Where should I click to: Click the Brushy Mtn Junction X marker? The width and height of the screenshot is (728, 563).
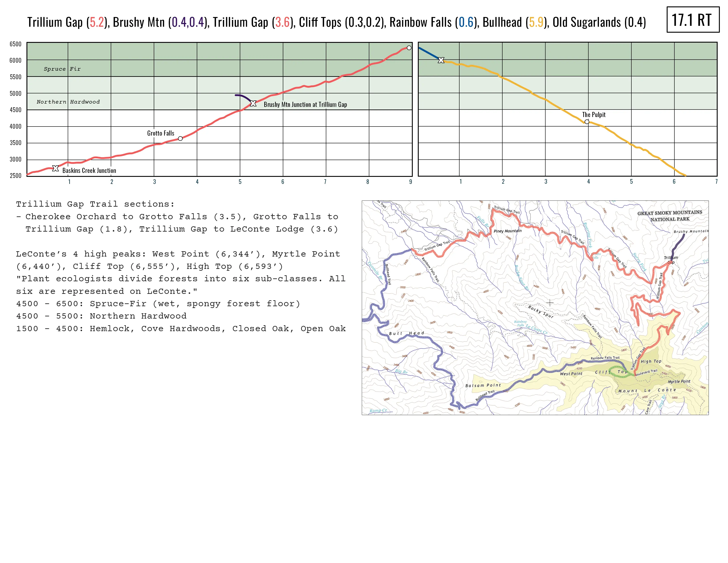253,104
